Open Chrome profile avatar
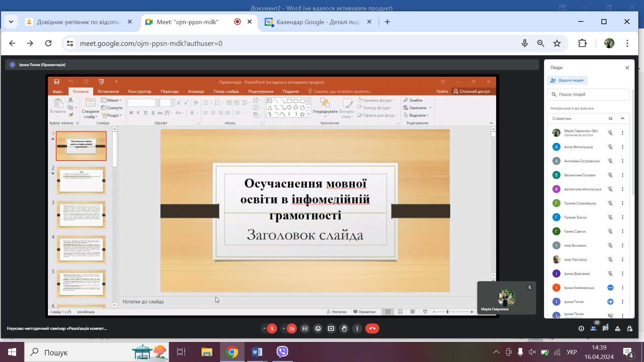 (x=609, y=43)
